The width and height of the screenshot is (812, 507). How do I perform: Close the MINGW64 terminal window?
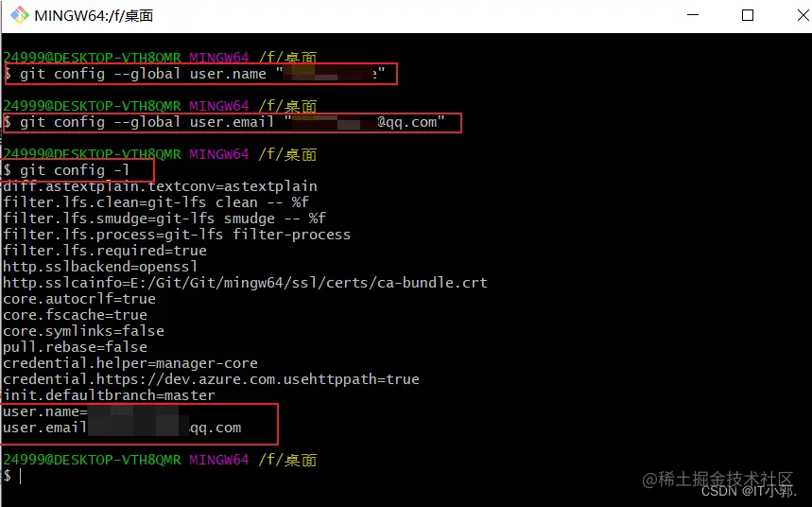click(x=803, y=15)
